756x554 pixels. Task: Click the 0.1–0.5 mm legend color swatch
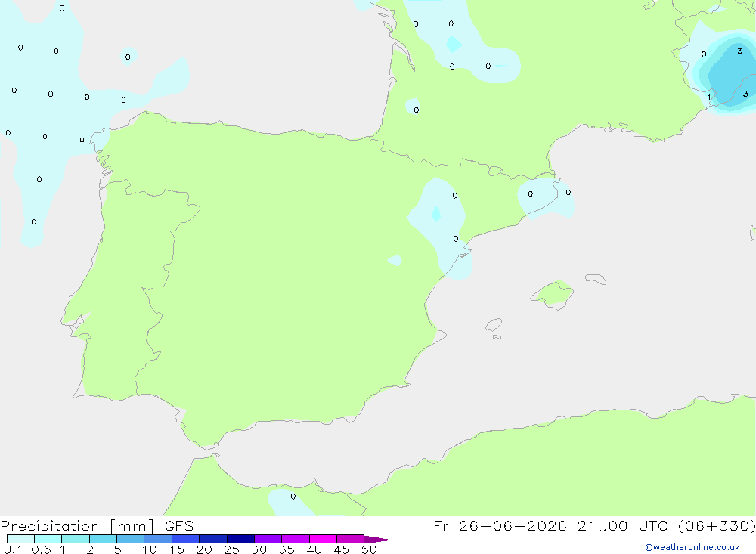coord(20,539)
